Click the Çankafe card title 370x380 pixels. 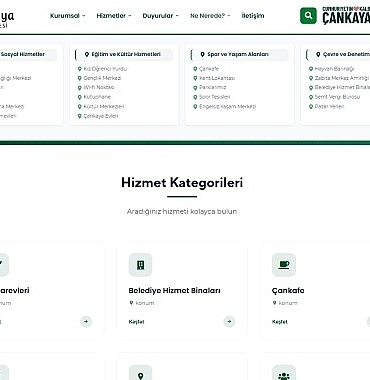point(288,291)
